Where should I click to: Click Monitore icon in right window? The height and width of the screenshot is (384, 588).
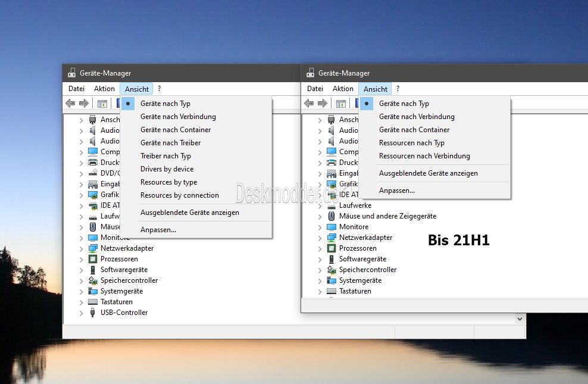pos(331,227)
